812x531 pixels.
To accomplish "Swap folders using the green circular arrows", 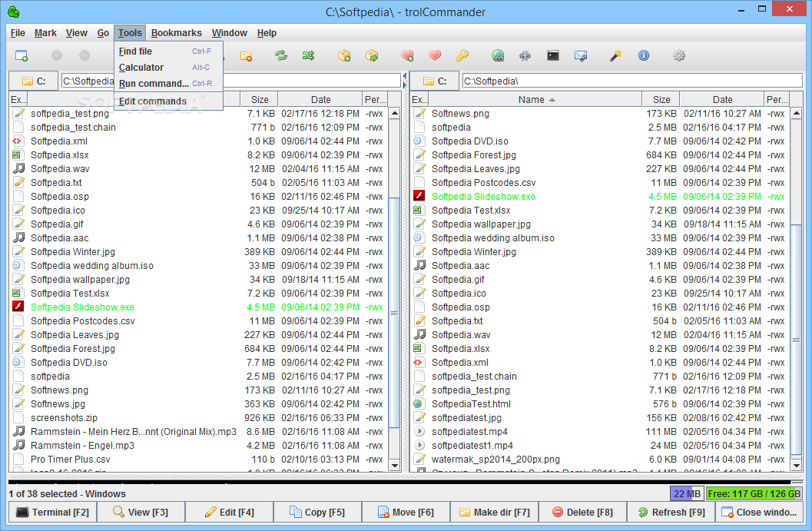I will (281, 55).
